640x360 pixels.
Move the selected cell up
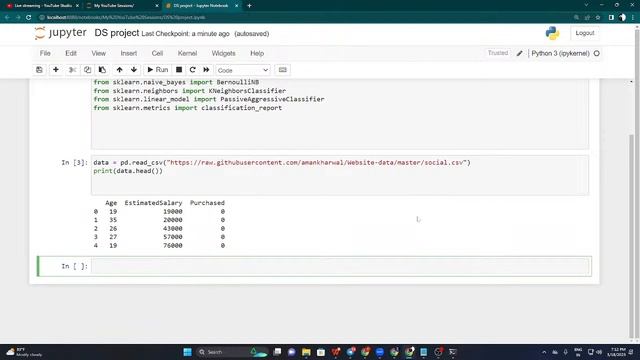[119, 70]
